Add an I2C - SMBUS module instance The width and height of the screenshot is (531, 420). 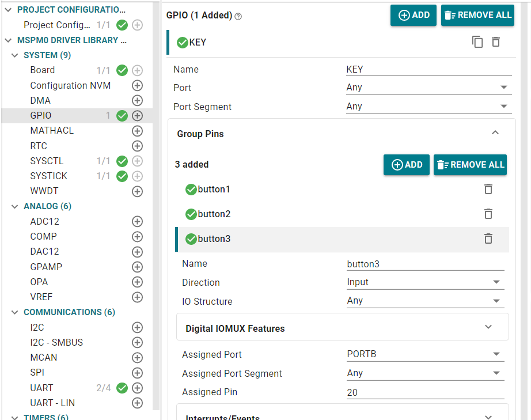(137, 342)
